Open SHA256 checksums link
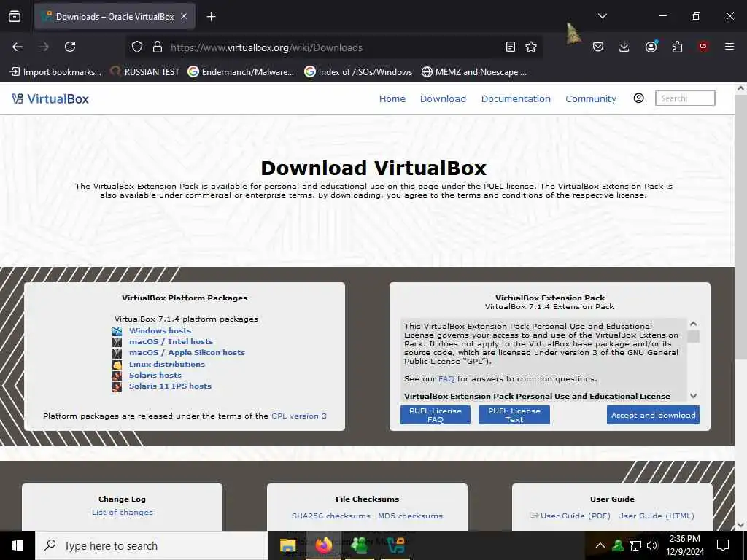This screenshot has height=560, width=747. pyautogui.click(x=331, y=516)
